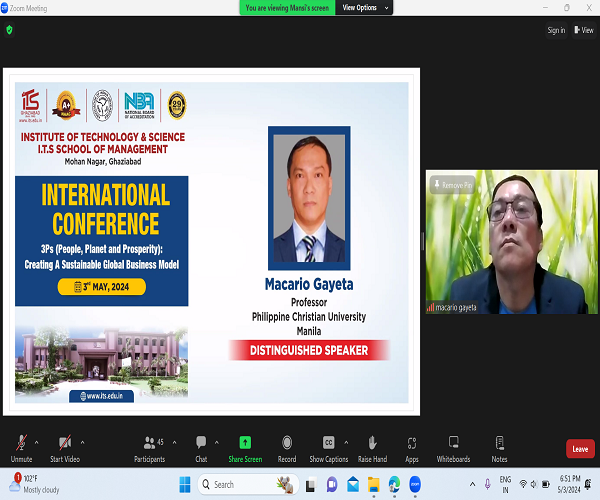Click 3rd MAY, 2024 date badge
The height and width of the screenshot is (500, 600).
[102, 287]
